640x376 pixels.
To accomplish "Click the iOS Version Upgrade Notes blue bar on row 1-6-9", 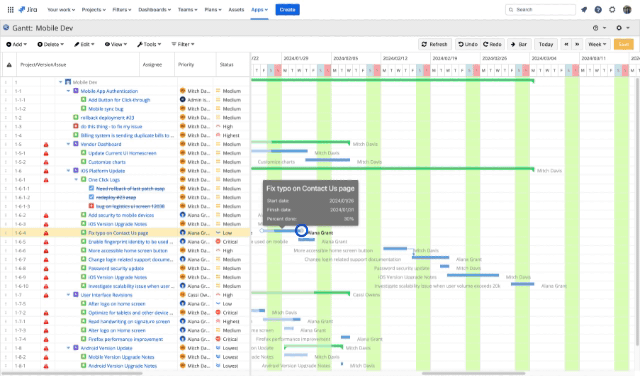I will pos(473,275).
